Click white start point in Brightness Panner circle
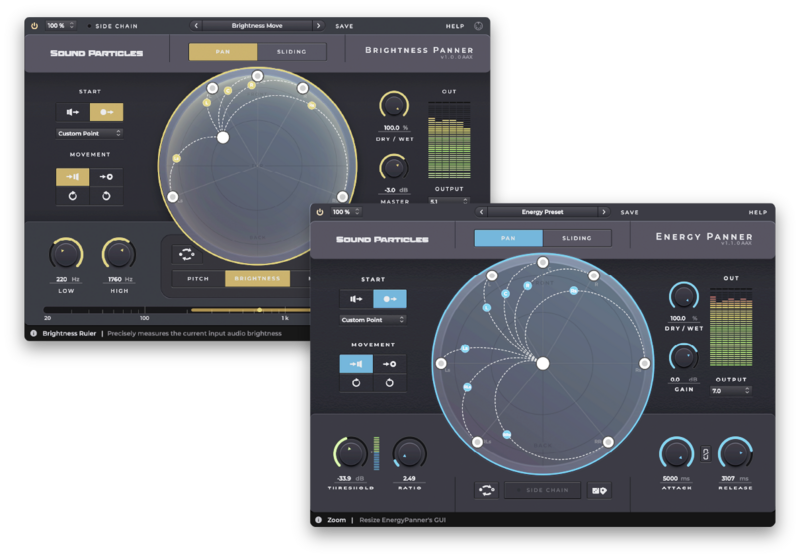The width and height of the screenshot is (800, 558). 223,137
